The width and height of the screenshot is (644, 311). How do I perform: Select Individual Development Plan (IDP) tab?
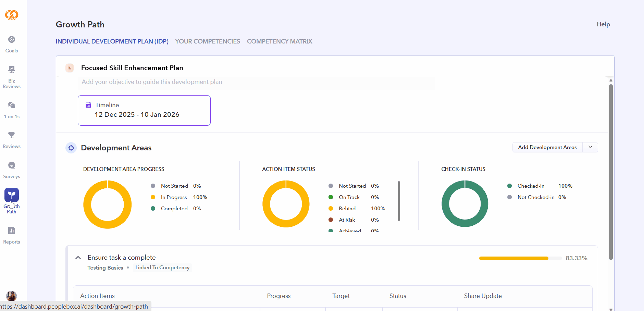point(112,41)
